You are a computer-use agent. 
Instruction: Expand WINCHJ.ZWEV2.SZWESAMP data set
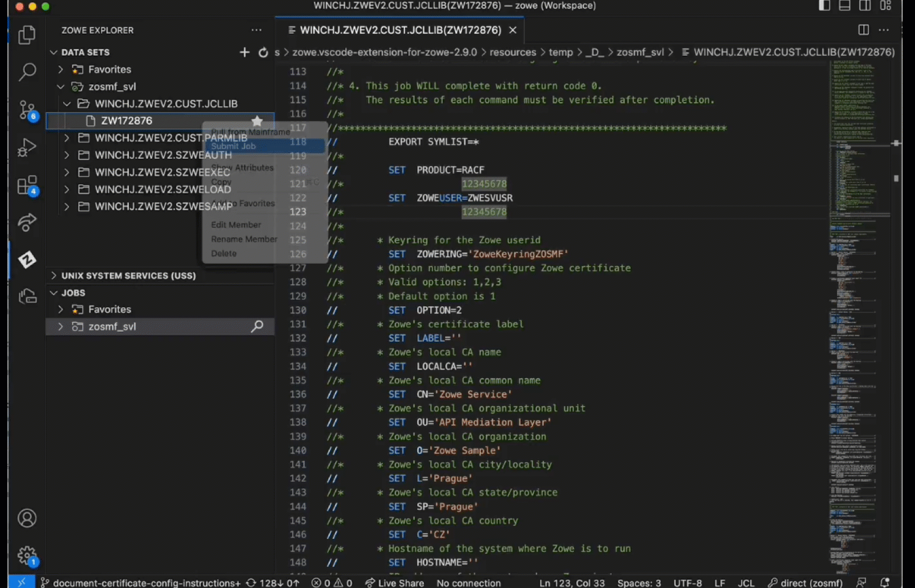coord(67,206)
